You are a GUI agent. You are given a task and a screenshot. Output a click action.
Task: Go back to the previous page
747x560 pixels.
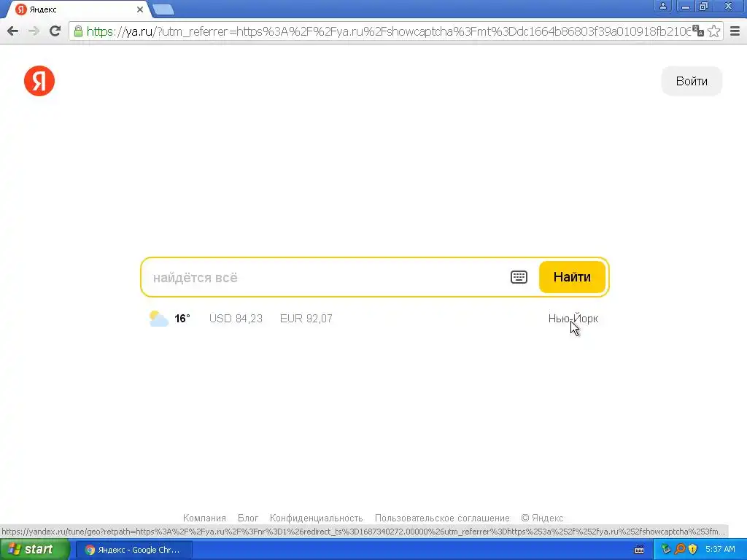tap(13, 31)
